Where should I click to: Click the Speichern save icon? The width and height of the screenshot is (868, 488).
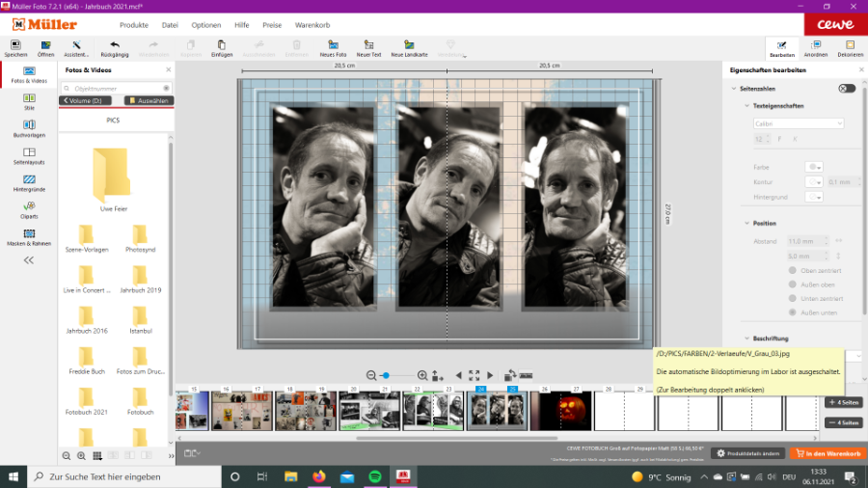pyautogui.click(x=15, y=45)
